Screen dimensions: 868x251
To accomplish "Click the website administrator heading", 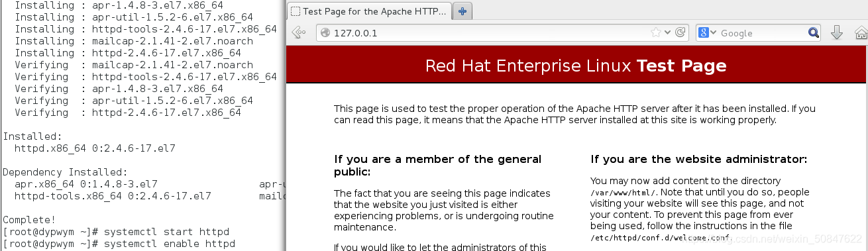I will 699,160.
